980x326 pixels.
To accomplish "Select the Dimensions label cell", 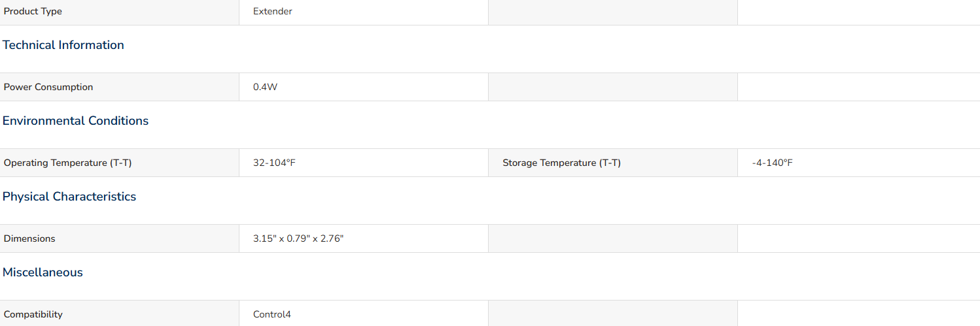I will point(119,238).
